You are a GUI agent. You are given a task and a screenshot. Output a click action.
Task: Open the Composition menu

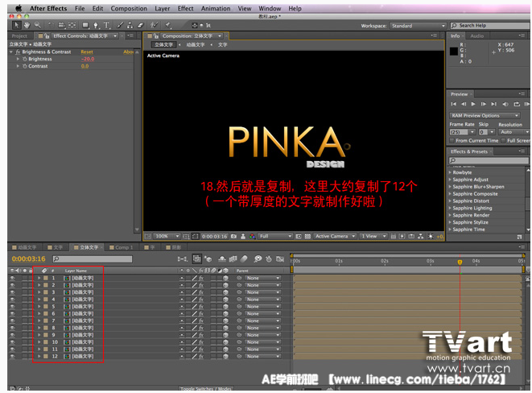(129, 9)
